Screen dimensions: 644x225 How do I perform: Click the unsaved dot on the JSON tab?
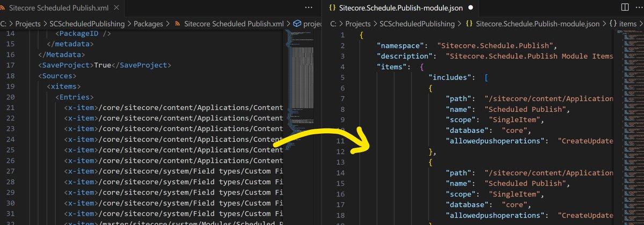click(x=471, y=8)
